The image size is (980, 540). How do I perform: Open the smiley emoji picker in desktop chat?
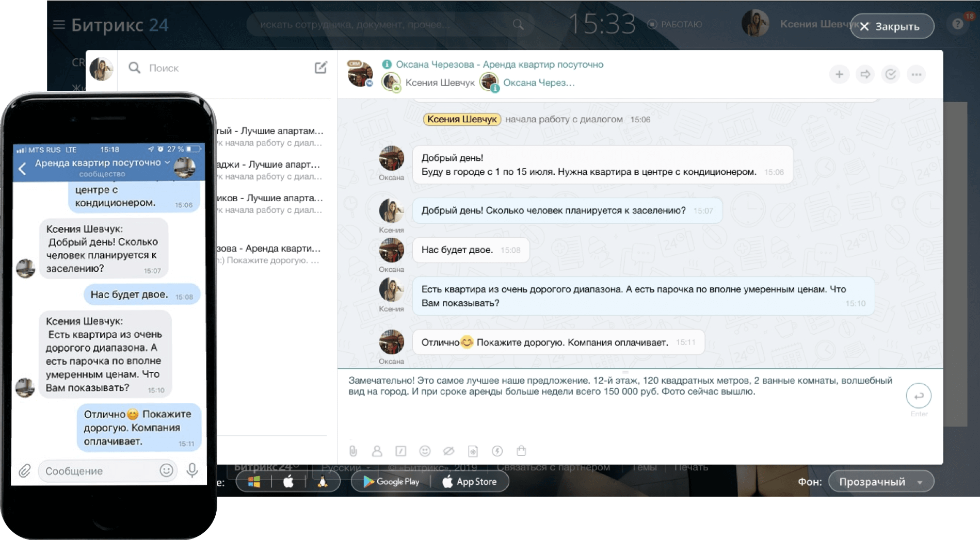tap(425, 451)
